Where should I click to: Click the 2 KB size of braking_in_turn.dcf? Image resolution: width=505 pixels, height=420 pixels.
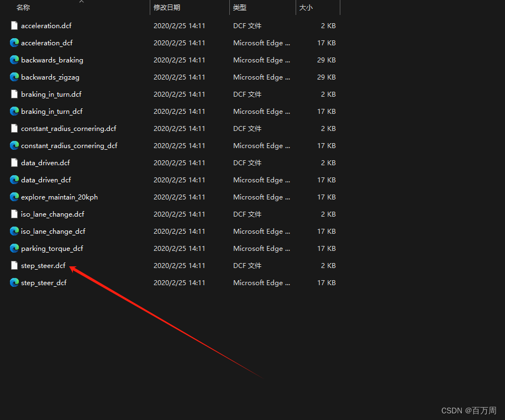tap(328, 95)
